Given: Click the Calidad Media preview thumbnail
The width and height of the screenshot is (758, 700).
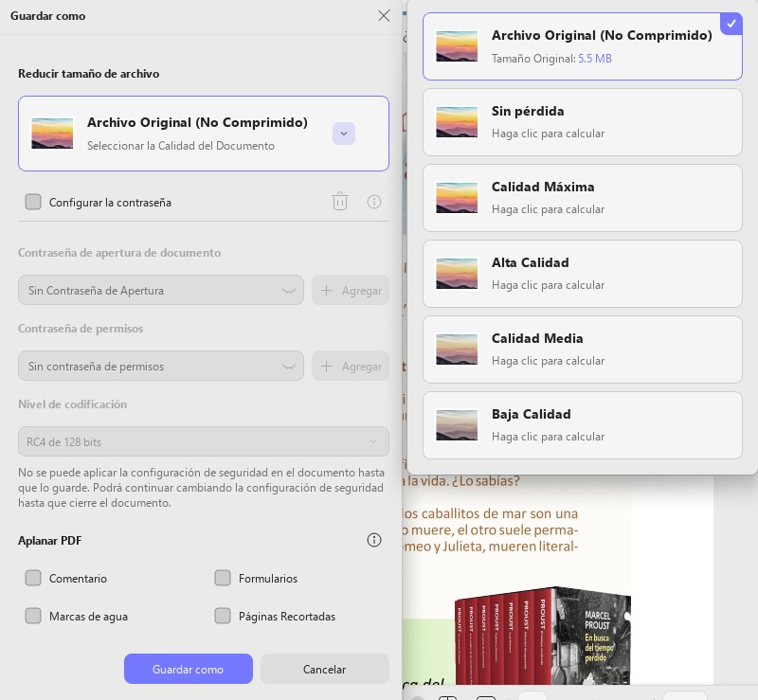Looking at the screenshot, I should pyautogui.click(x=457, y=350).
